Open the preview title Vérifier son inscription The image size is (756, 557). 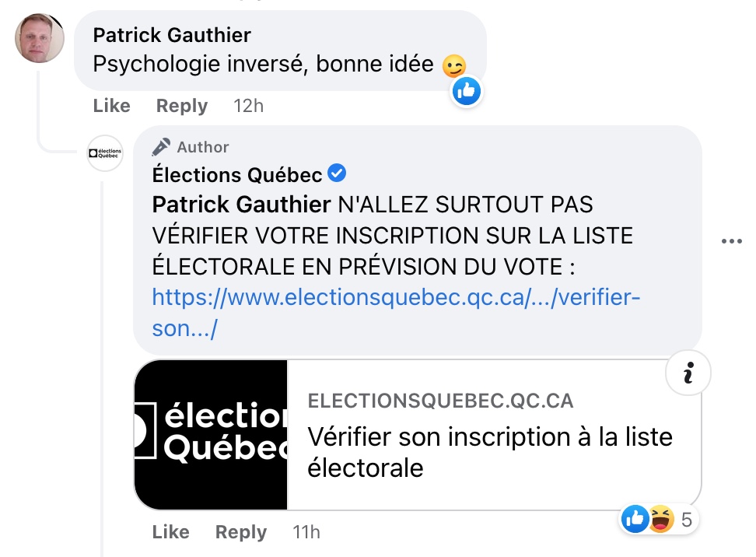[x=490, y=452]
